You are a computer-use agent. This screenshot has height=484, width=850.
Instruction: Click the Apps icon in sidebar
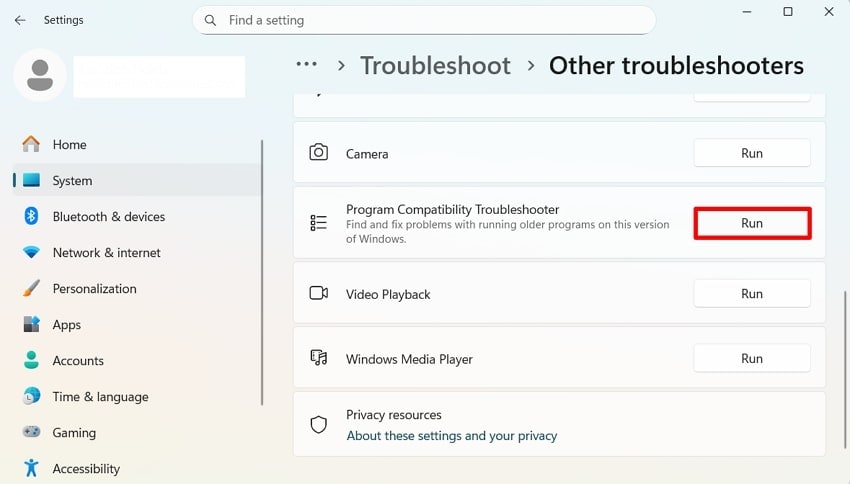pyautogui.click(x=31, y=325)
